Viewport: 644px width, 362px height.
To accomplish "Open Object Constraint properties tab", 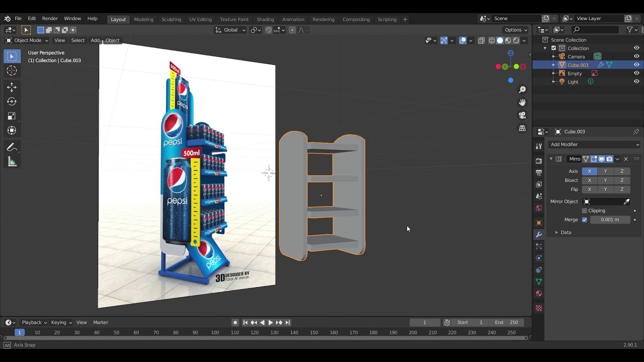I will click(x=539, y=270).
